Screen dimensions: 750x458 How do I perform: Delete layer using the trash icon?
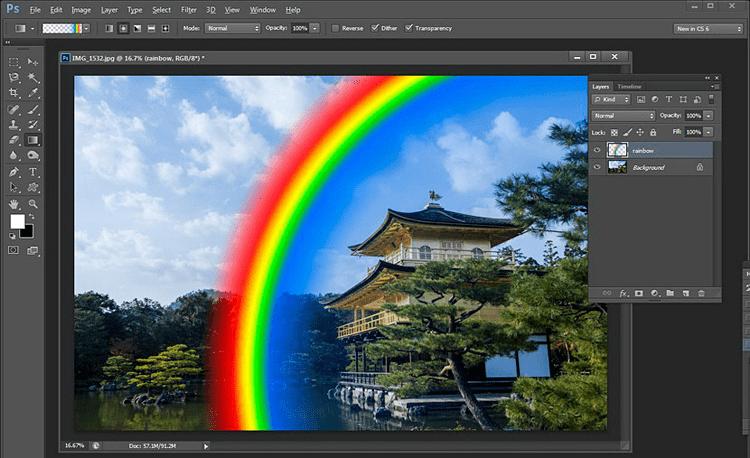coord(701,293)
